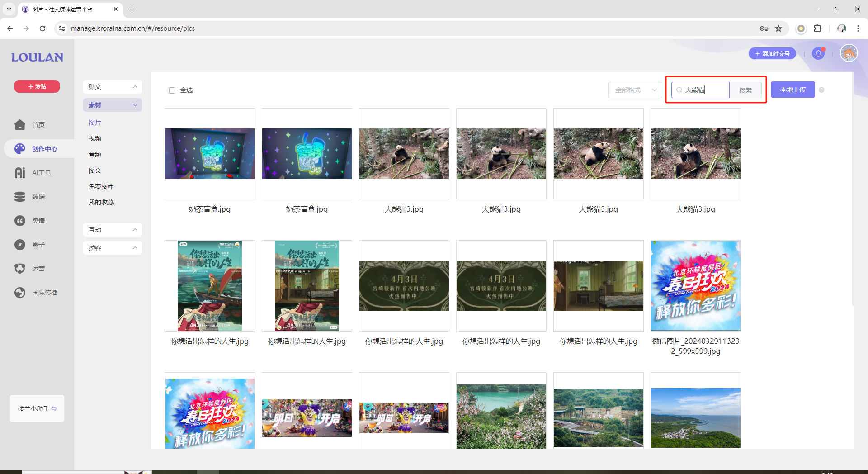Screen dimensions: 868x474
Task: Select the 你想活出怎样的人生.jpg bedroom scene thumbnail
Action: click(599, 285)
